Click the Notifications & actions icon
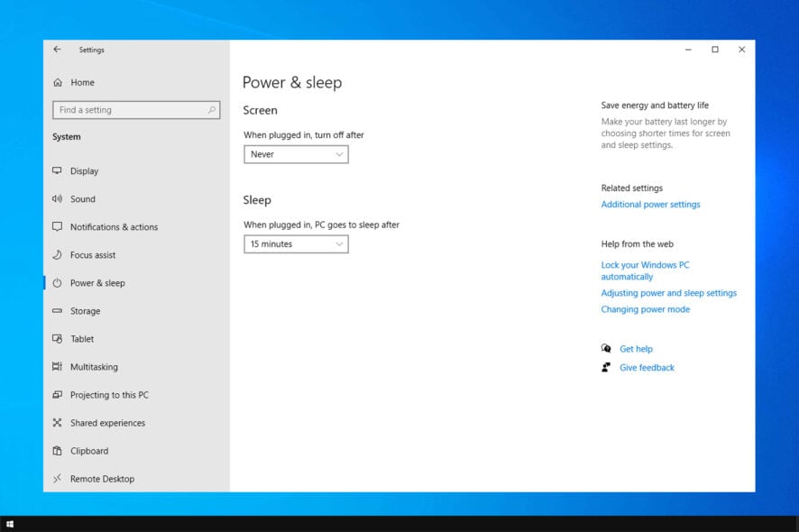 pos(57,226)
